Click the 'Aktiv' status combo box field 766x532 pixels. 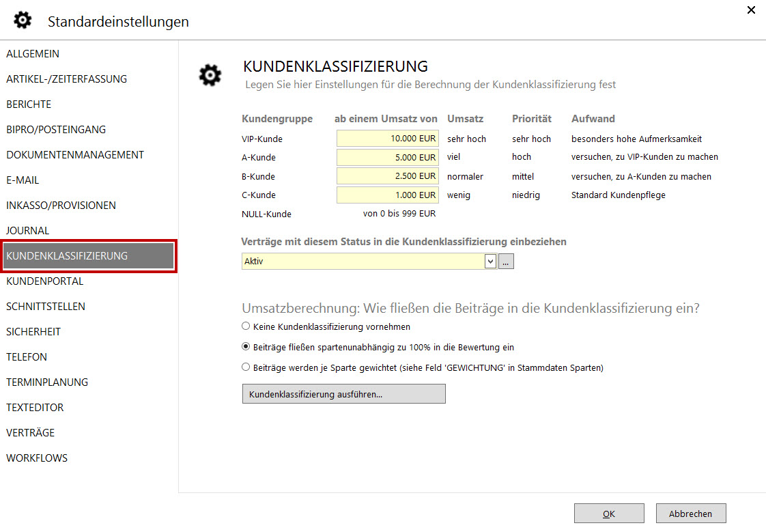tap(362, 262)
